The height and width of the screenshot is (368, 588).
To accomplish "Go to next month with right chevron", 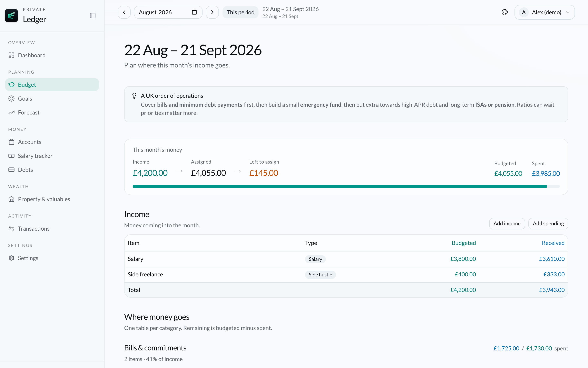I will (212, 12).
